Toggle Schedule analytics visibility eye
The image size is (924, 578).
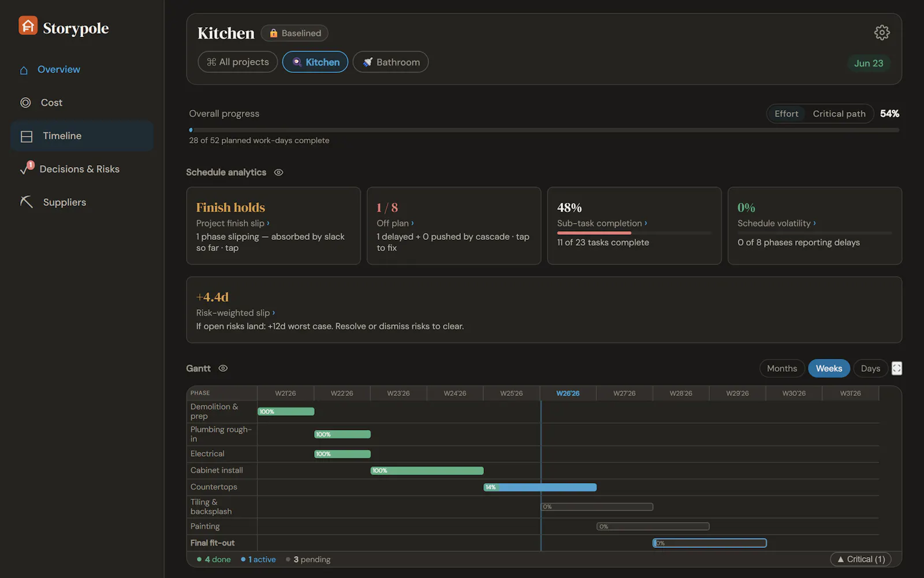(x=278, y=172)
